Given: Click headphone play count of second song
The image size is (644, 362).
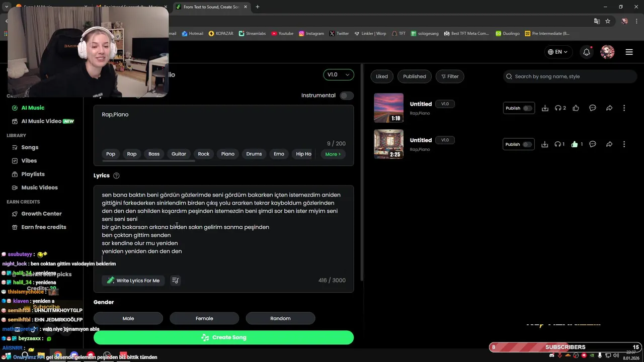Looking at the screenshot, I should 559,144.
